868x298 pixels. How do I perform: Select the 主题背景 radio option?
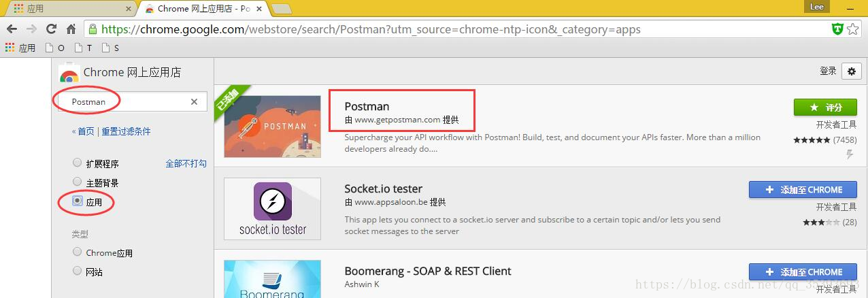[77, 182]
